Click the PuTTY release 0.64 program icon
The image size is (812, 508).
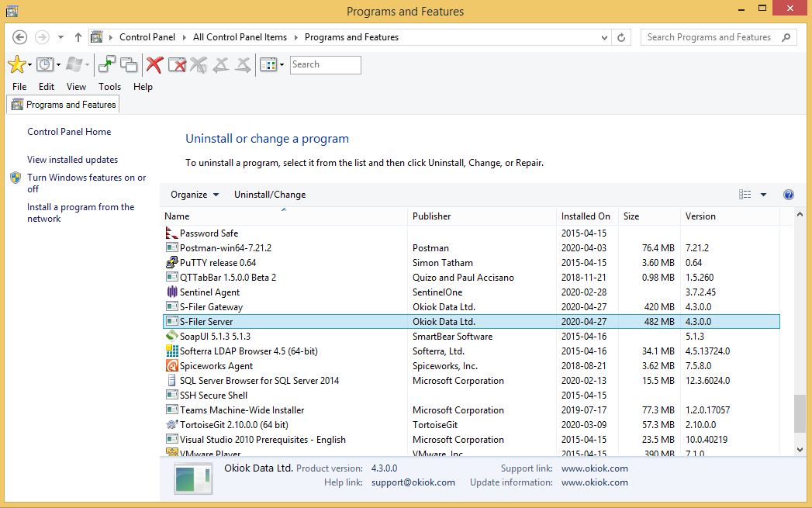[x=172, y=263]
